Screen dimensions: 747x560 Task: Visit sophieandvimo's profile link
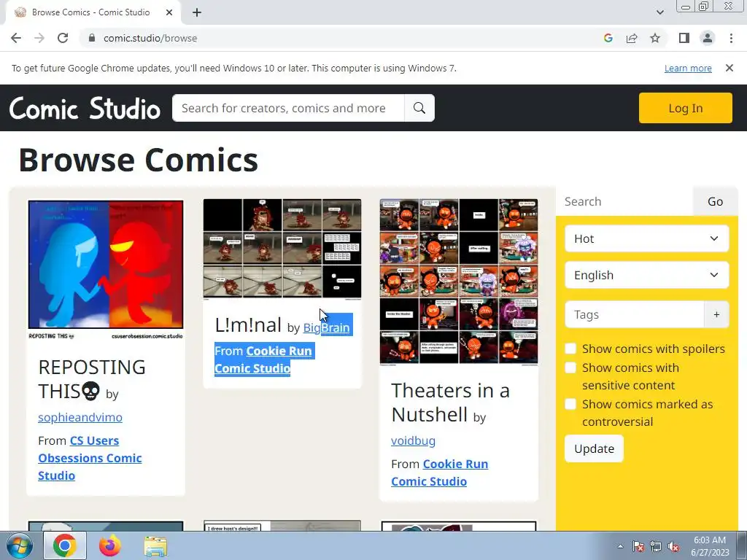(80, 417)
